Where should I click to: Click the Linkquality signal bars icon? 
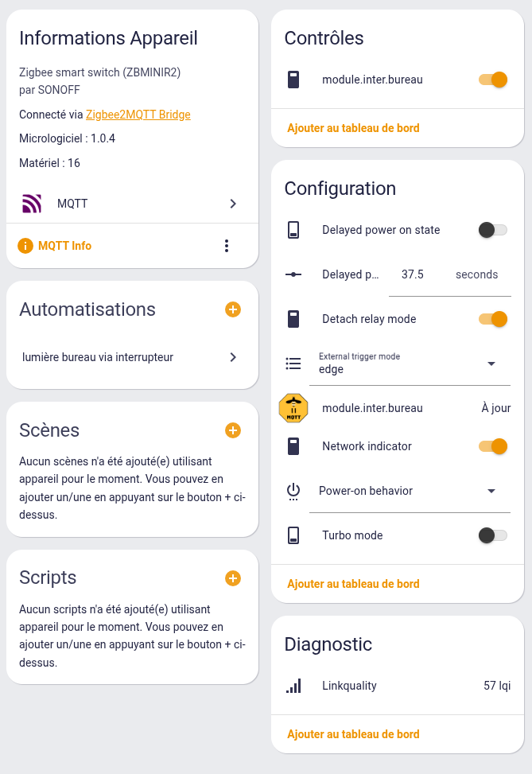293,686
